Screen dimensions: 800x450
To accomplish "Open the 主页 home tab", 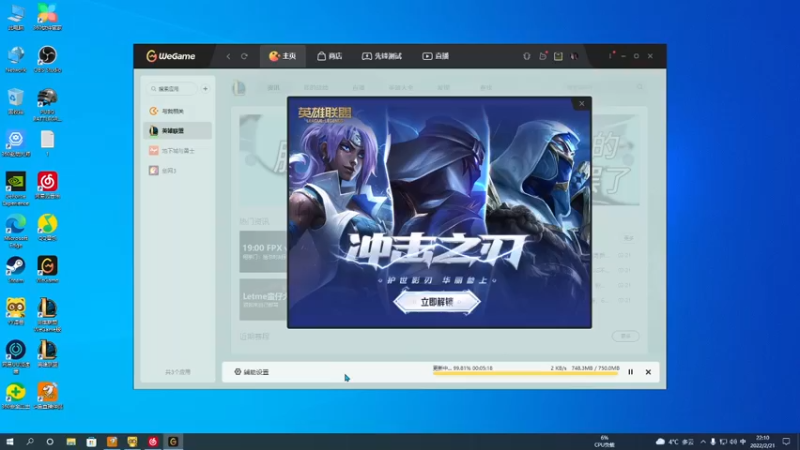I will click(x=283, y=56).
